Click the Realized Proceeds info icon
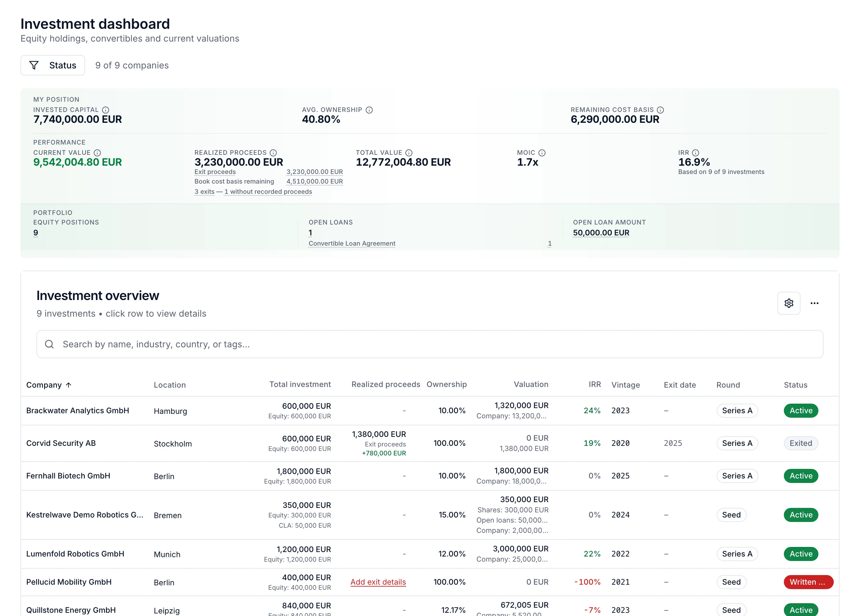The width and height of the screenshot is (860, 616). click(x=274, y=153)
